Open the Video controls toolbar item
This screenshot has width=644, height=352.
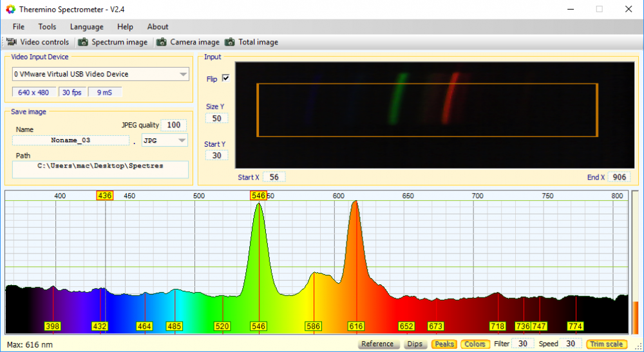pyautogui.click(x=37, y=42)
